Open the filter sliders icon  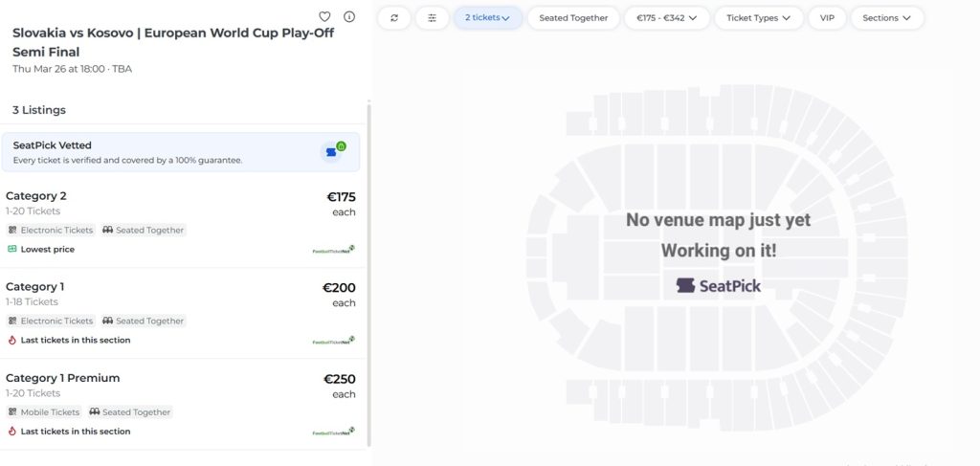pyautogui.click(x=432, y=18)
